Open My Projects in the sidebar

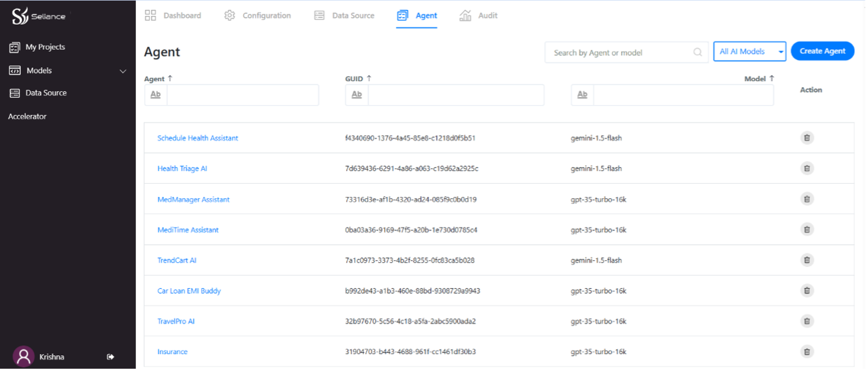45,47
